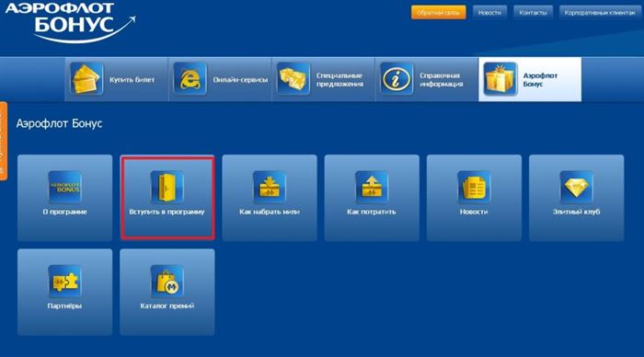
Task: Open the Как набрать мили tile
Action: tap(270, 198)
